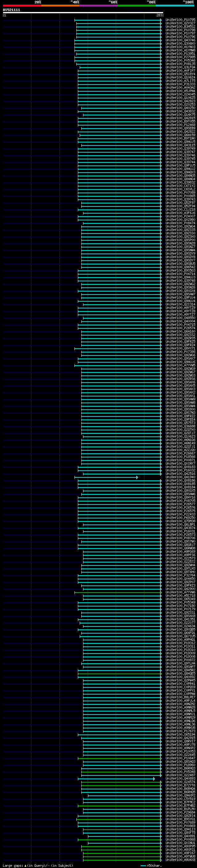Select the row labeled UniRef100_Q36688
The width and height of the screenshot is (197, 868).
click(x=180, y=426)
